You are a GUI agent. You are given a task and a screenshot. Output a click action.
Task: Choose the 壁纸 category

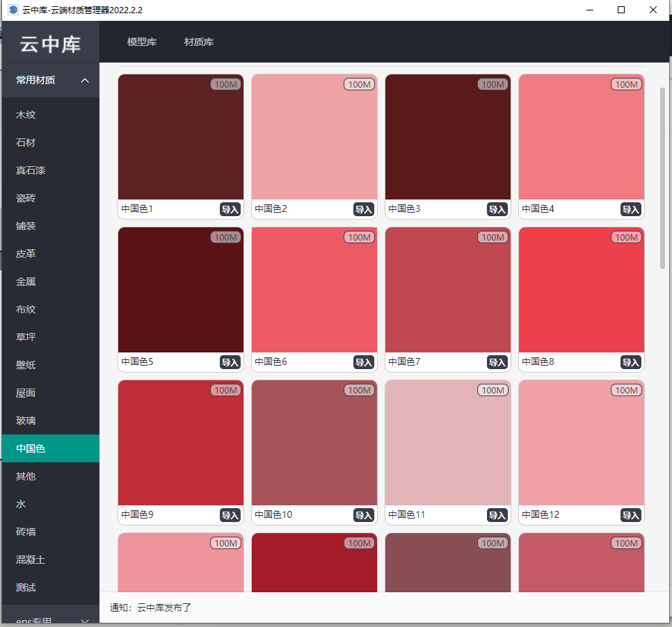tap(51, 365)
